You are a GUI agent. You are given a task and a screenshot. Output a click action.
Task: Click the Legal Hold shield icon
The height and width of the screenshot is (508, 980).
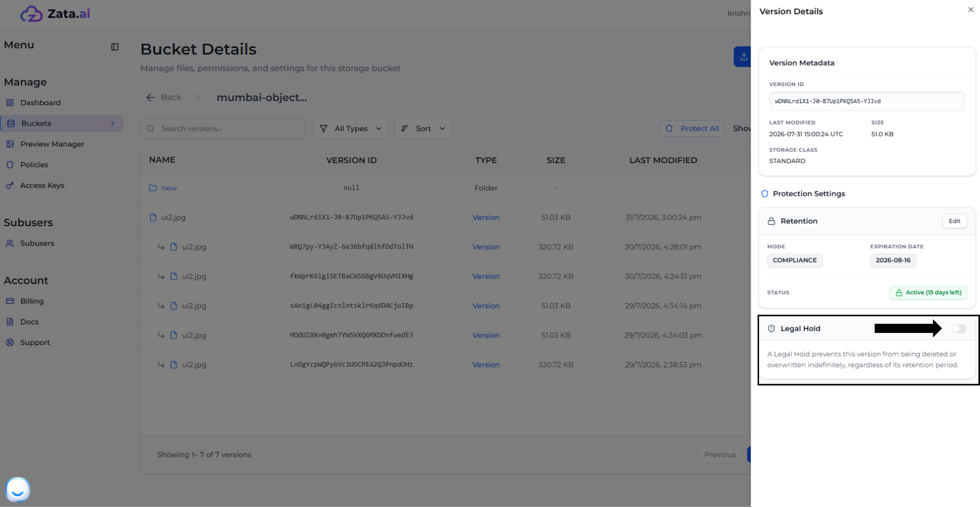pos(771,329)
